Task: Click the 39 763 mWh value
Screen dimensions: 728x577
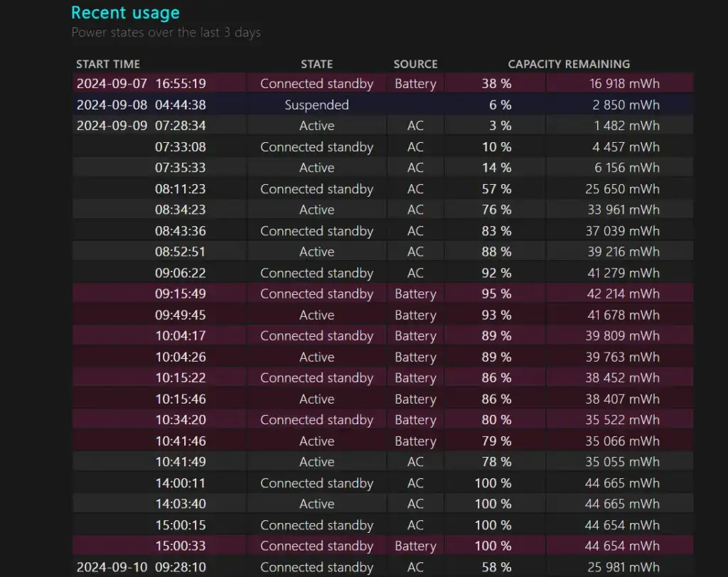Action: click(623, 357)
